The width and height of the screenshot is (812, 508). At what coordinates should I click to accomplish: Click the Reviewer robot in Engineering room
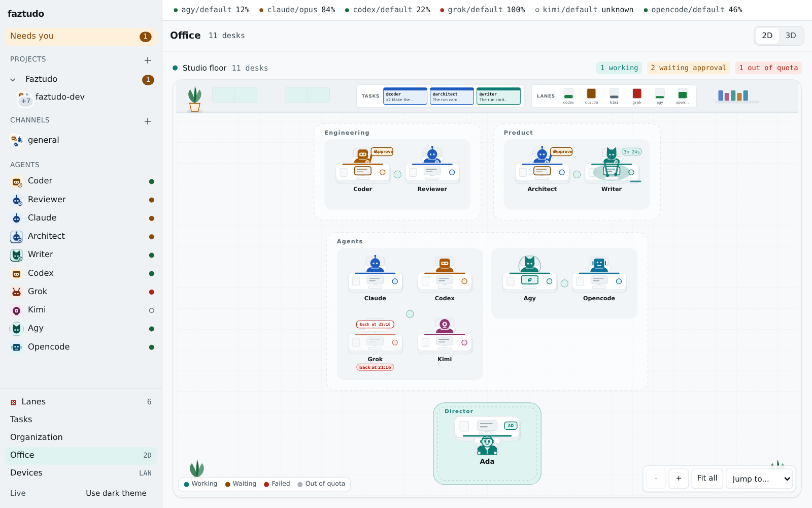coord(432,155)
